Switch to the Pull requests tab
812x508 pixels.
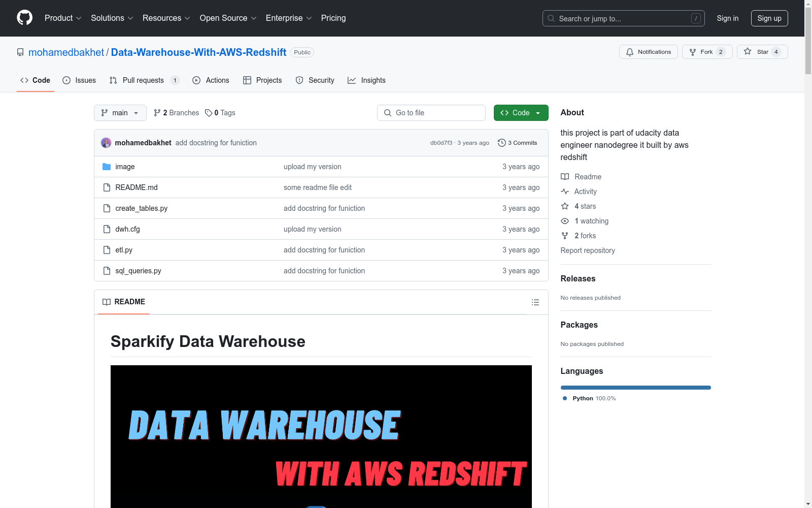145,80
